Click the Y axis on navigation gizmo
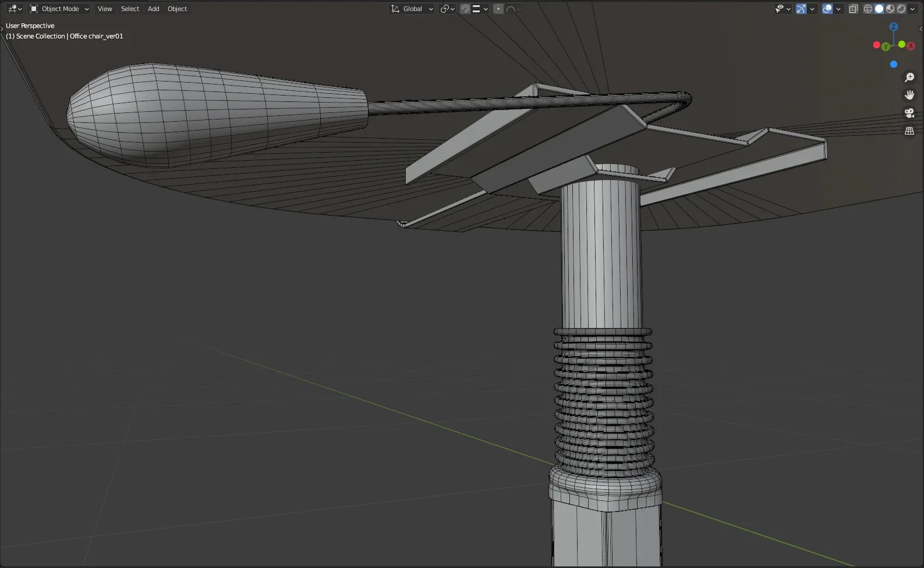Viewport: 924px width, 568px height. click(x=886, y=47)
